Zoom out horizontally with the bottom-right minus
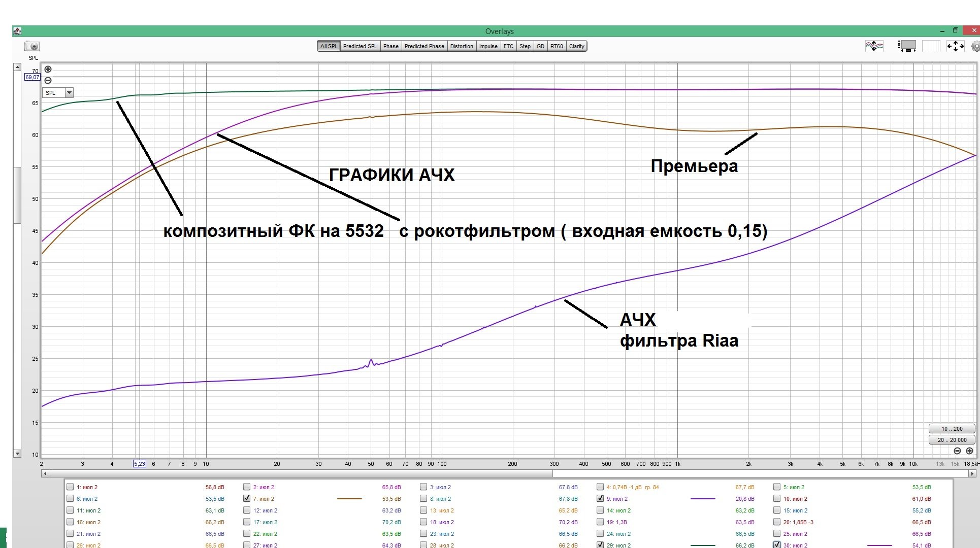The height and width of the screenshot is (548, 980). (x=957, y=451)
